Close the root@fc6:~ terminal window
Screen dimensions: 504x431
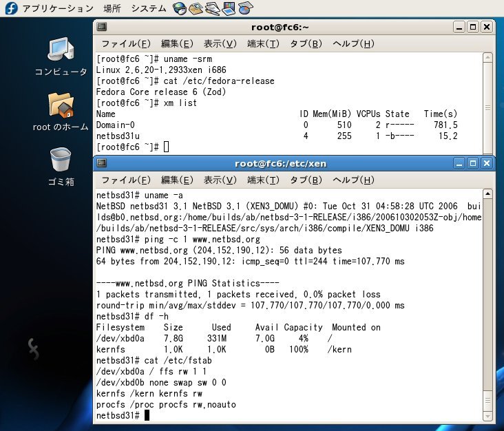[487, 27]
